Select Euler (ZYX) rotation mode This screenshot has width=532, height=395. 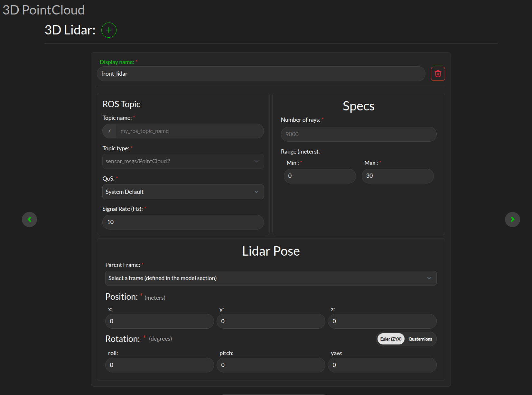pos(391,339)
